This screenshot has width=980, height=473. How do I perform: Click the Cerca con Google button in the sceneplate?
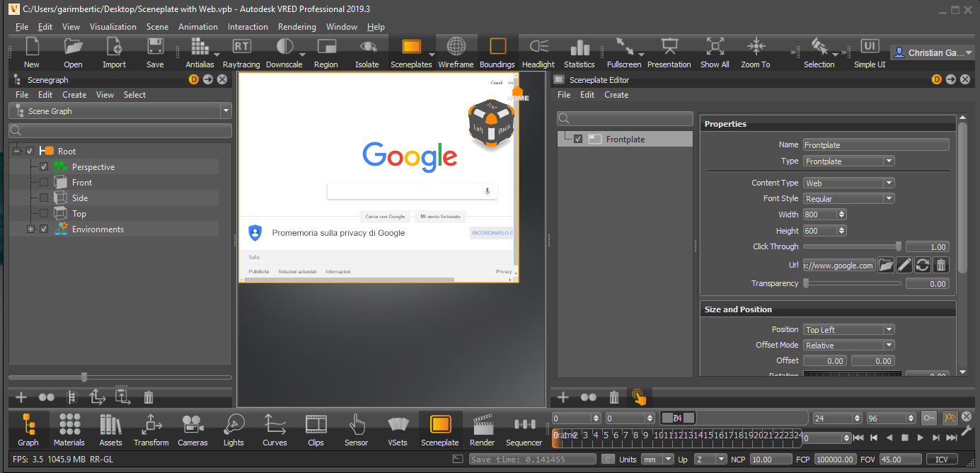pos(385,216)
